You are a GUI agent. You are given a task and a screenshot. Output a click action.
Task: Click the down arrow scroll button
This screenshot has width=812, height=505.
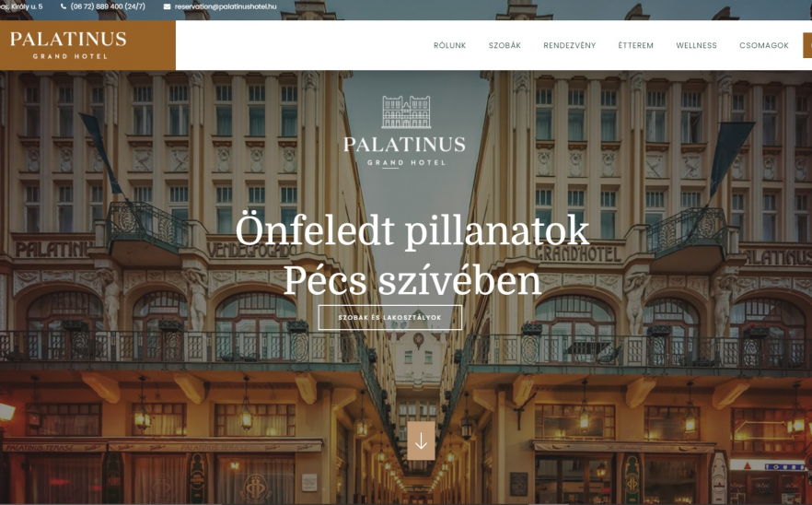click(421, 440)
